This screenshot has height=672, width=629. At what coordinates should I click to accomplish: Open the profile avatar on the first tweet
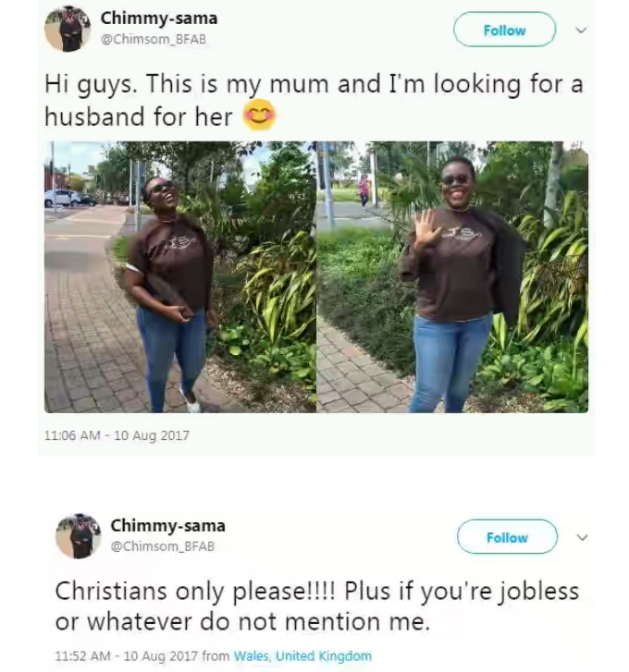point(68,29)
